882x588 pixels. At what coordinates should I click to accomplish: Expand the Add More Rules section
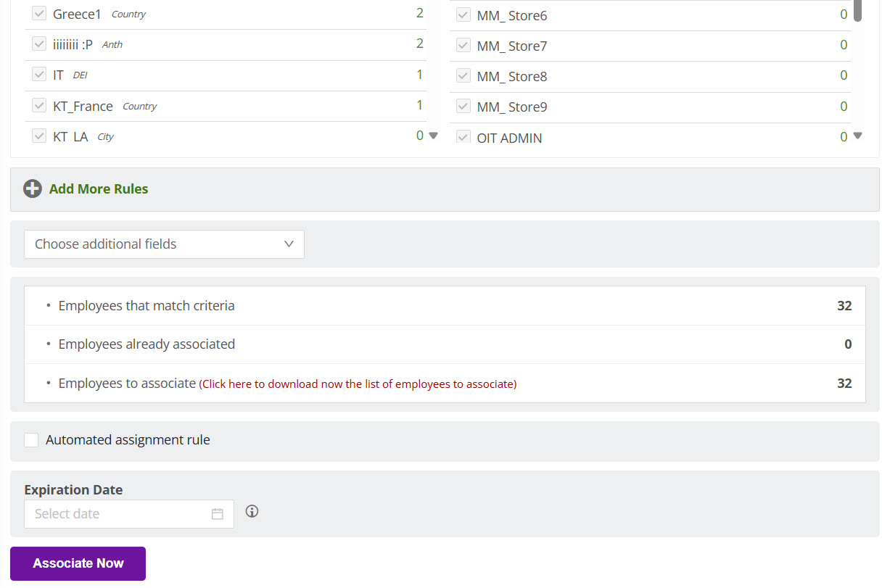(x=99, y=189)
